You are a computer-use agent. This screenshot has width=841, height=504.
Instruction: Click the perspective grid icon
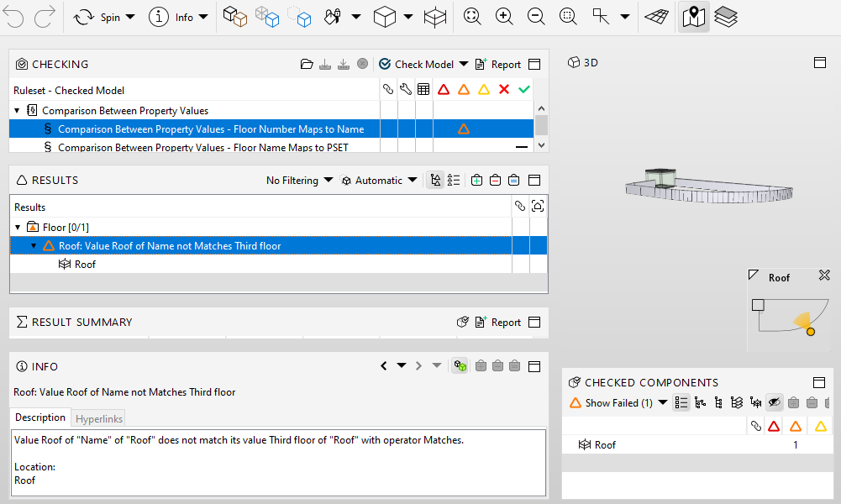(x=656, y=17)
